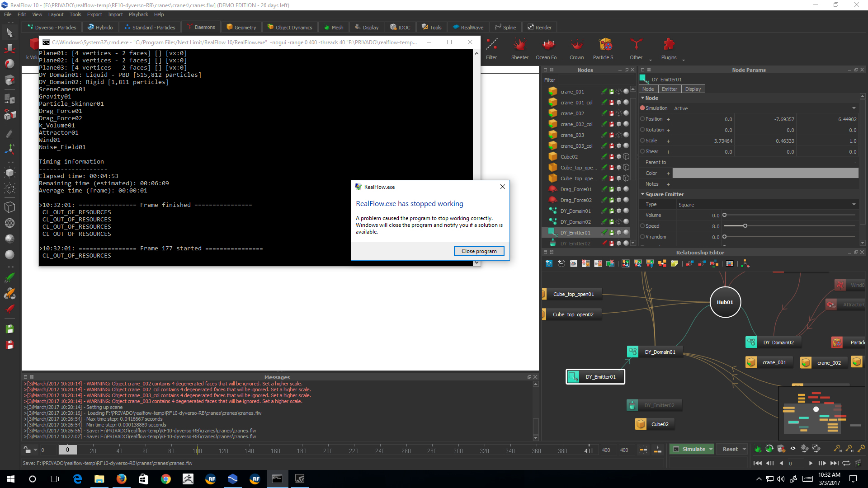This screenshot has width=868, height=488.
Task: Toggle visibility sphere for Drag_Force01
Action: click(x=626, y=189)
